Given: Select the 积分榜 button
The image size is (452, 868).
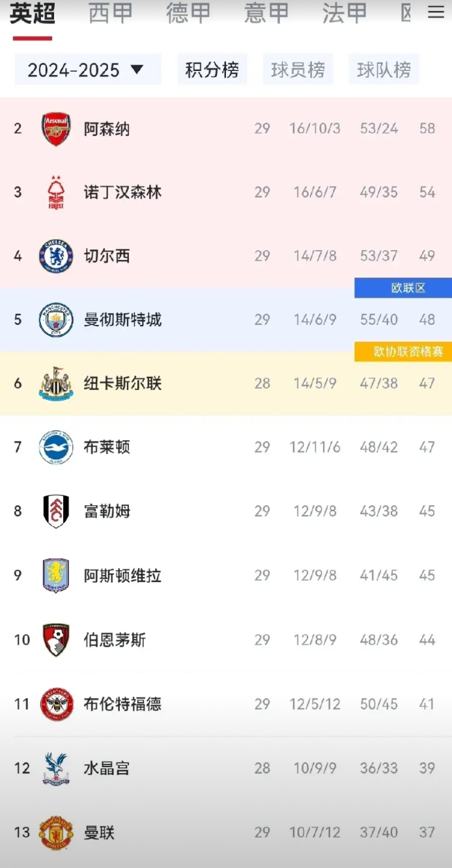Looking at the screenshot, I should (212, 70).
